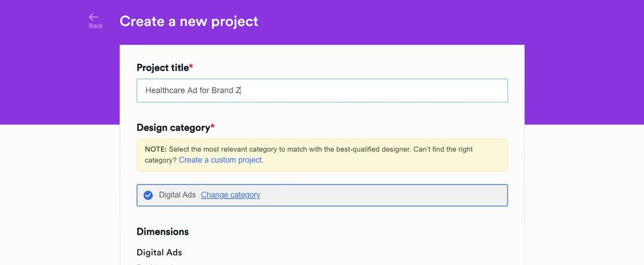Image resolution: width=644 pixels, height=265 pixels.
Task: Click the word "Healthcare" in the title field
Action: coord(166,90)
